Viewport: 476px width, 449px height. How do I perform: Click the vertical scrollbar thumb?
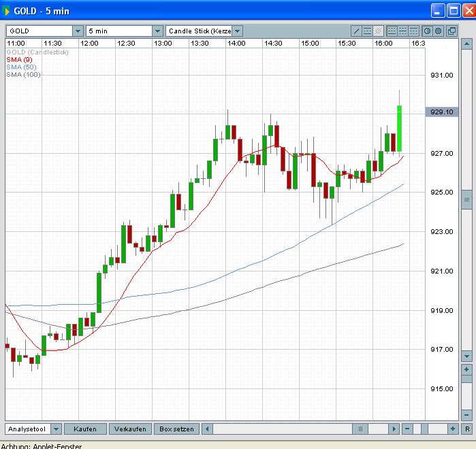(x=466, y=199)
